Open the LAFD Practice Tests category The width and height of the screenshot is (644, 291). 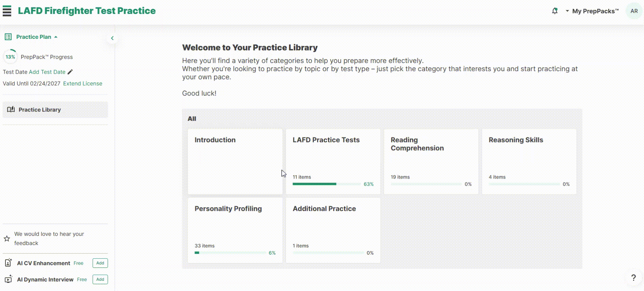click(x=333, y=162)
